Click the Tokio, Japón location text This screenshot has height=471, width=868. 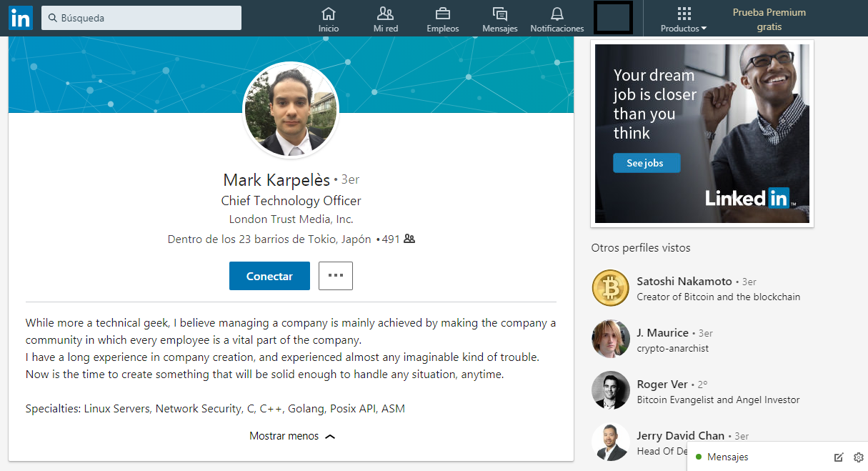pyautogui.click(x=269, y=239)
